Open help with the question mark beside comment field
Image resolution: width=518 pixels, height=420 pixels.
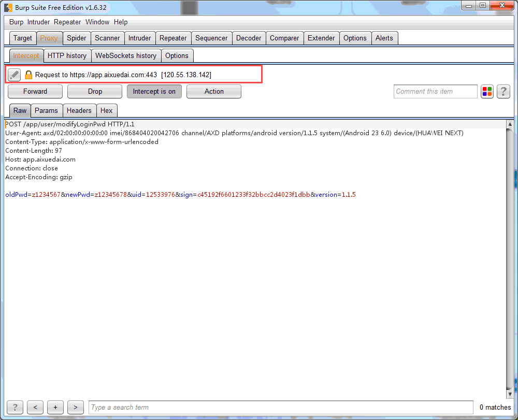503,92
